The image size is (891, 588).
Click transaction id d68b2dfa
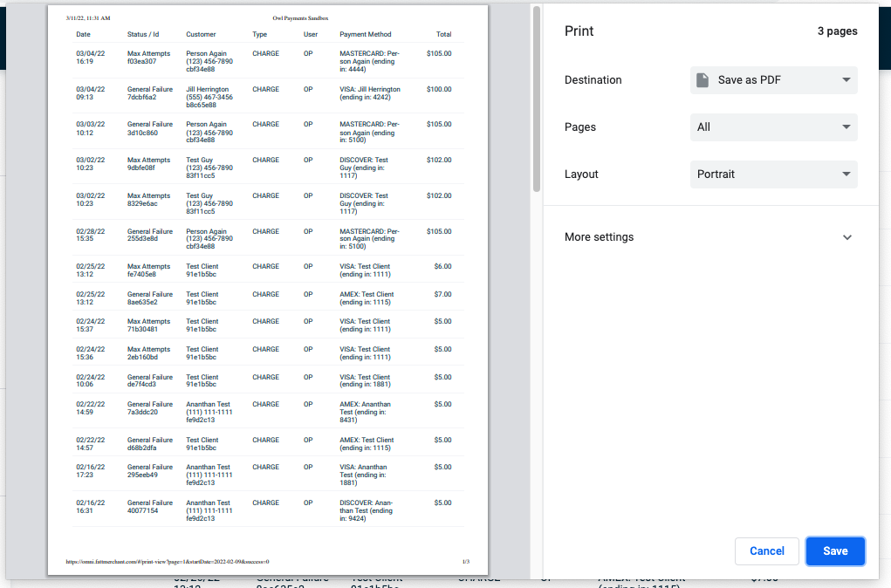pos(141,448)
